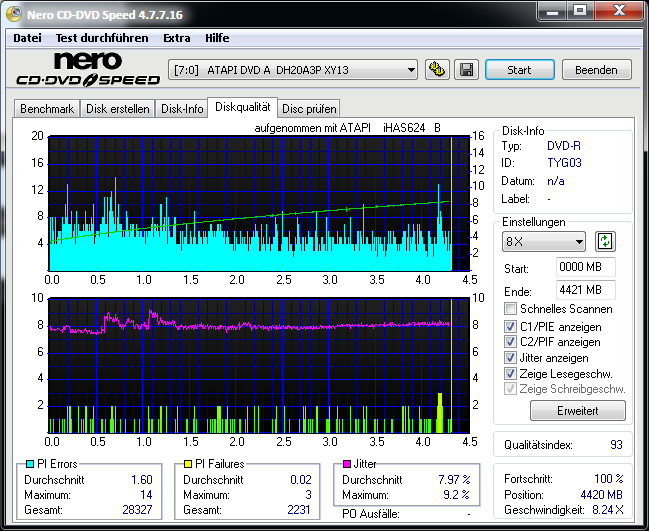Click the Nero app icon in title bar
Viewport: 649px width, 531px height.
tap(14, 14)
